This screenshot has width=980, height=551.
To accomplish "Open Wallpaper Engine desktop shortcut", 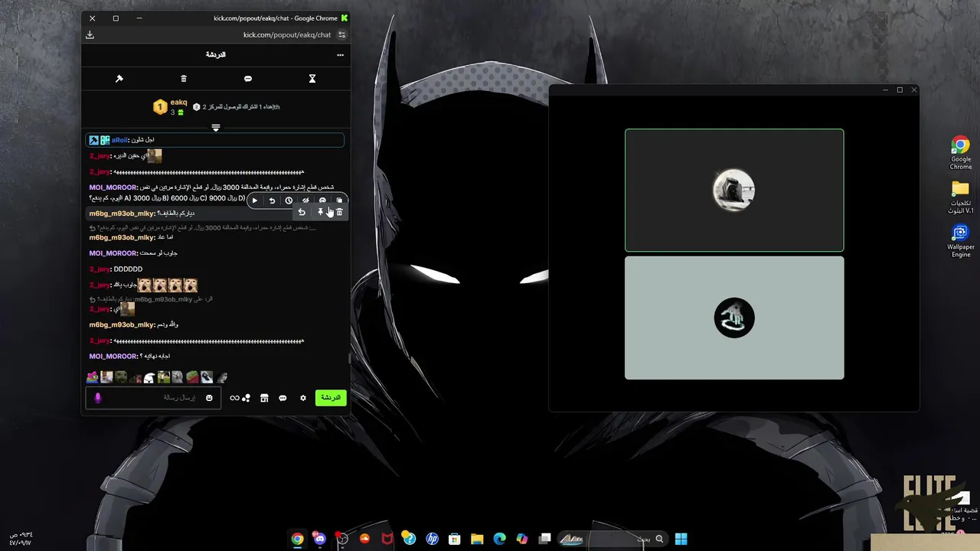I will click(961, 241).
